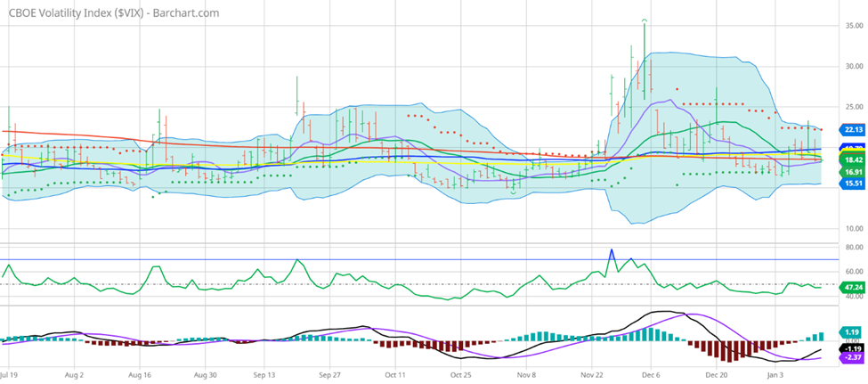Click the 35.00 price axis label
Viewport: 868px width, 384px height.
click(853, 26)
